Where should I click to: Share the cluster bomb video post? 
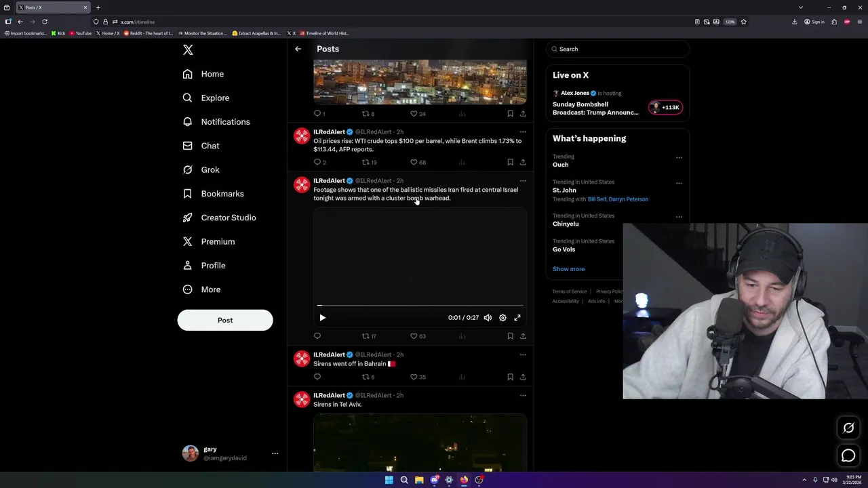(523, 336)
